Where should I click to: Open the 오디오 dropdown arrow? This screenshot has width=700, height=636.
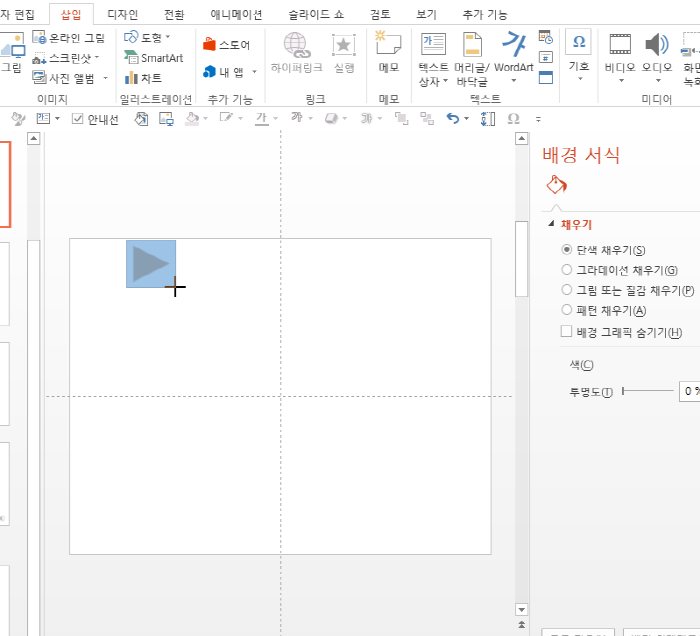click(x=658, y=81)
